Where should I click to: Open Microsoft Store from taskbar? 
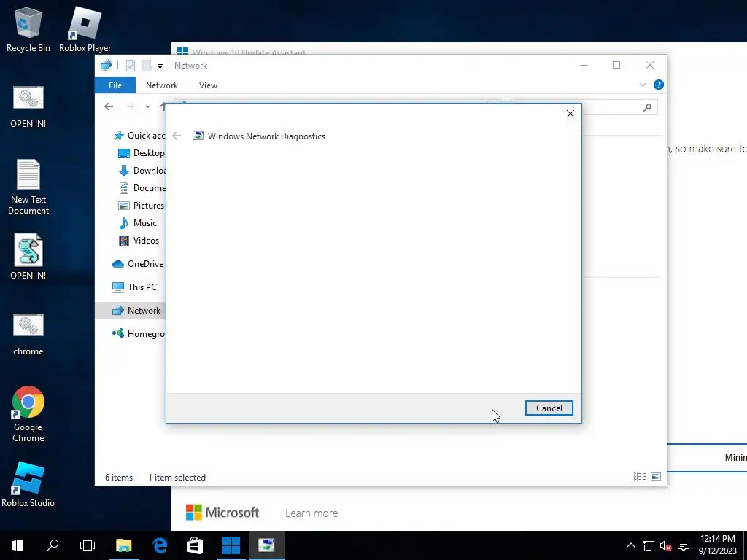[195, 545]
